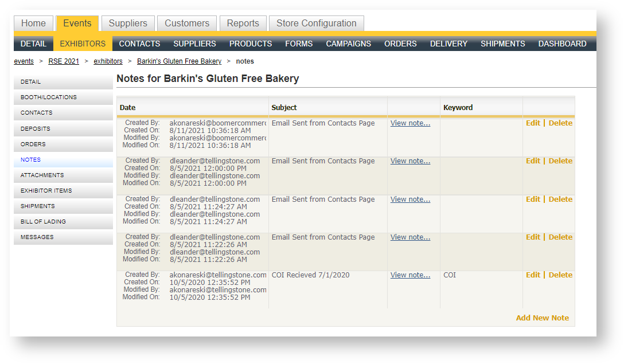
Task: Switch to the Store Configuration tab
Action: [x=316, y=24]
